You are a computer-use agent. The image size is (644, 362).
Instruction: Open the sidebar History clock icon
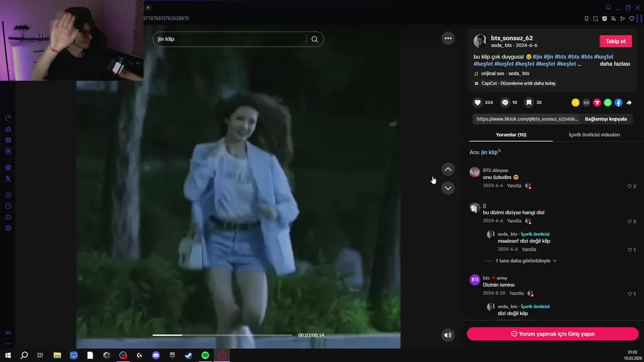coord(8,206)
